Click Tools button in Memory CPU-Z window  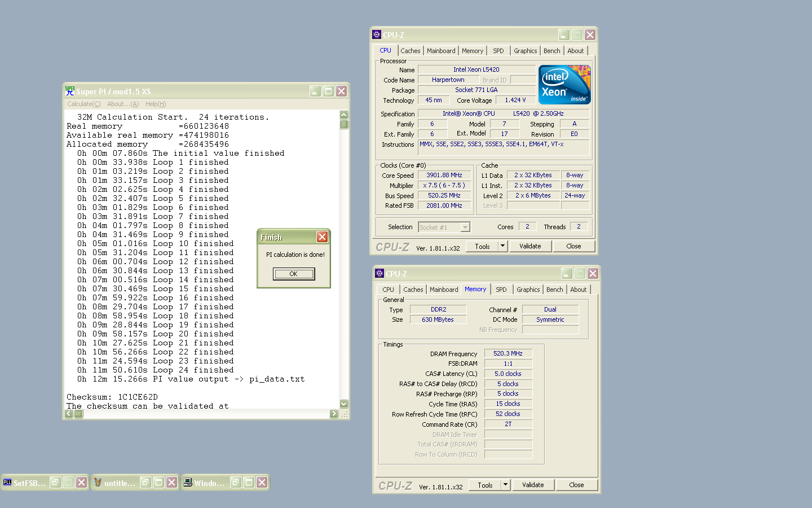coord(485,485)
